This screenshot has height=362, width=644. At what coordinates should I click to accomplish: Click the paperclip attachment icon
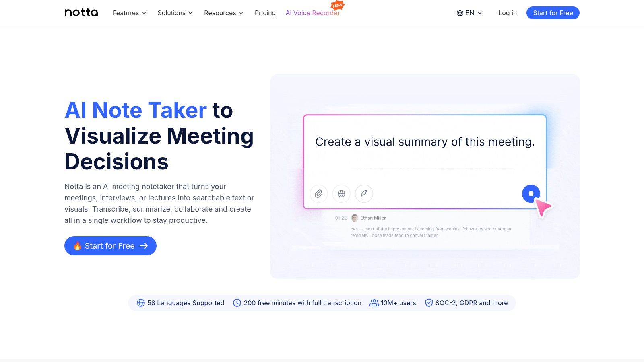tap(318, 193)
